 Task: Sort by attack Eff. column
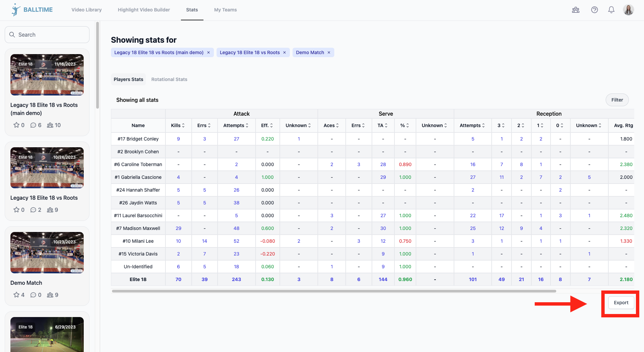pos(271,125)
